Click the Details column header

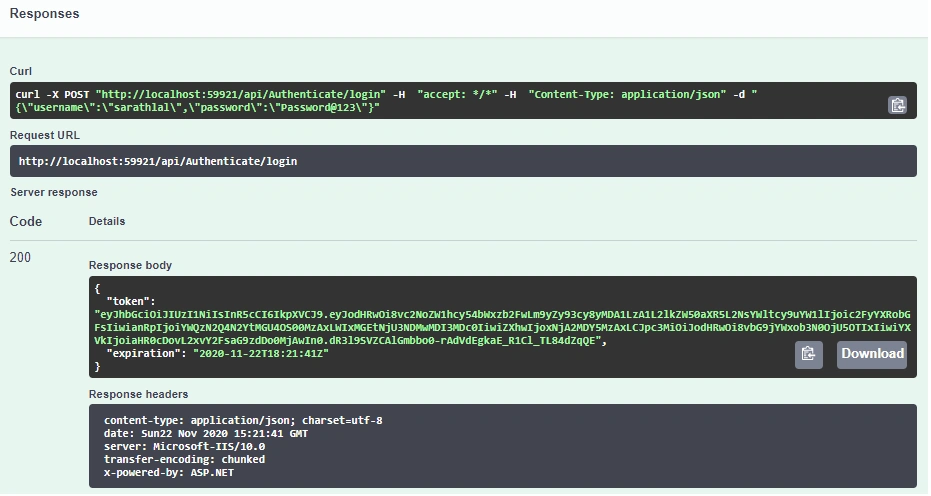[x=107, y=221]
